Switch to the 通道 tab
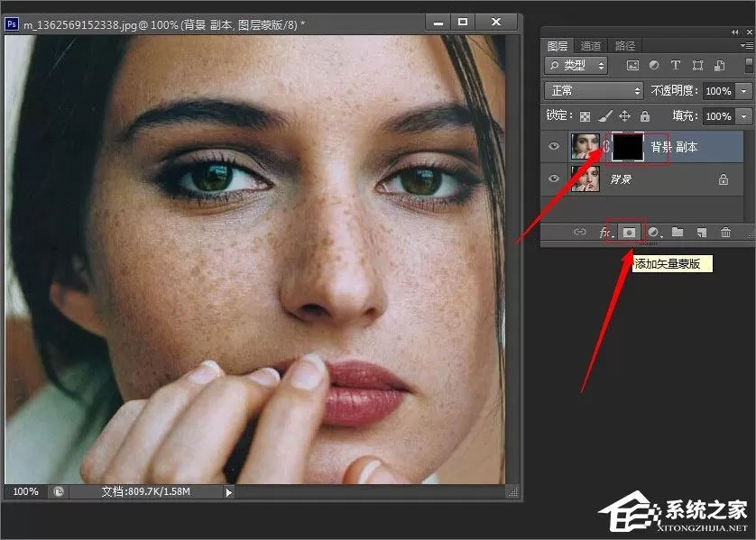The width and height of the screenshot is (756, 540). tap(591, 46)
